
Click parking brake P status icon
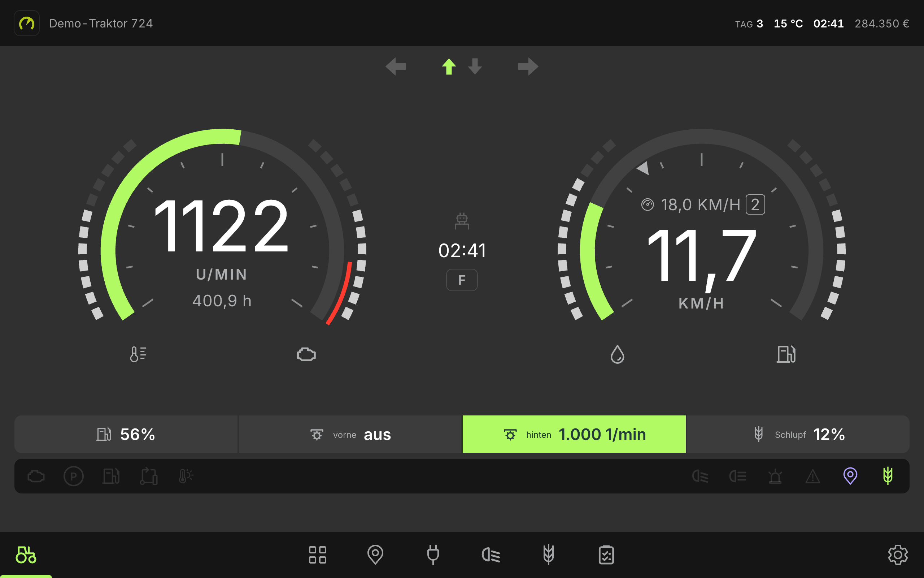(74, 476)
